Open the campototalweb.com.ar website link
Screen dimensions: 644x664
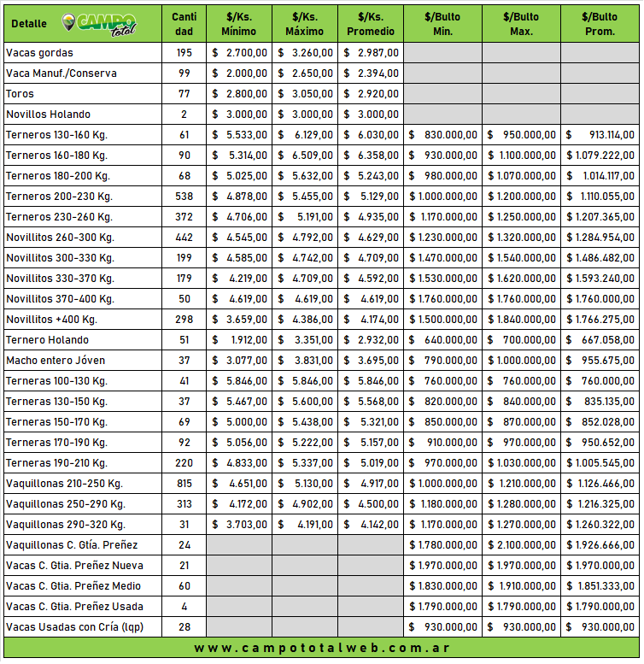pyautogui.click(x=322, y=648)
